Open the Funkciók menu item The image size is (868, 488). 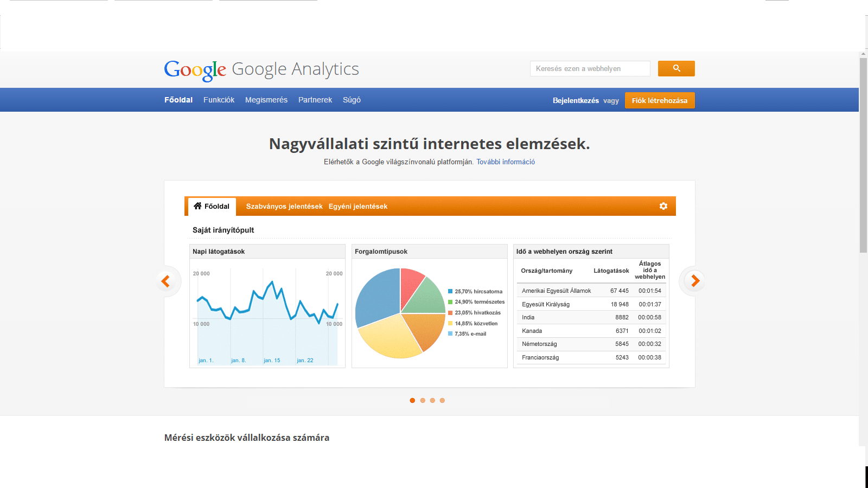pyautogui.click(x=219, y=100)
